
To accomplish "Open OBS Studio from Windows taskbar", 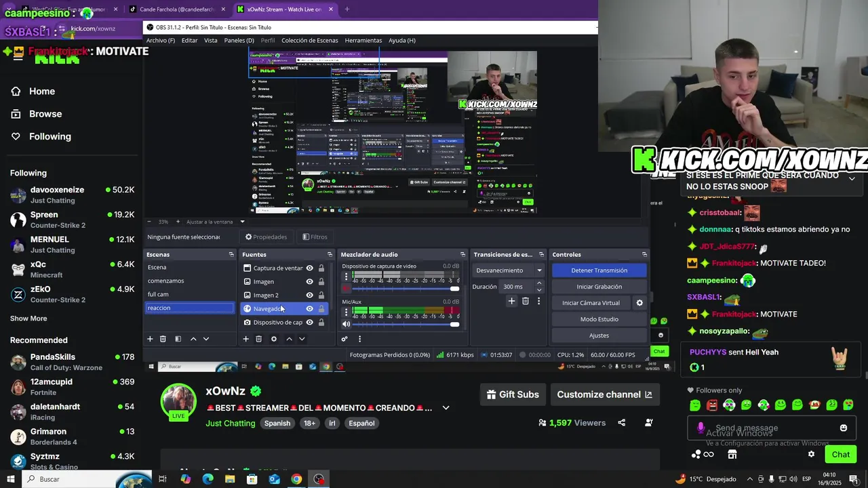I will tap(319, 479).
